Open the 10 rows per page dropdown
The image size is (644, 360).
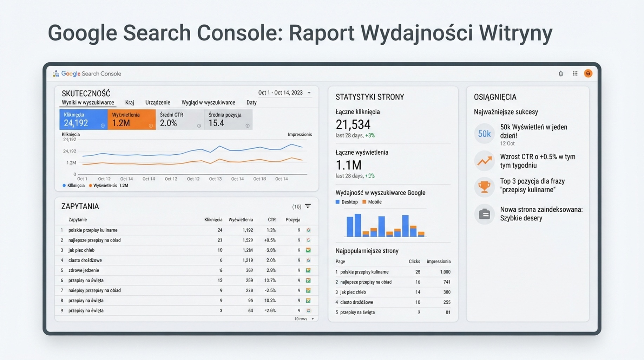coord(304,319)
